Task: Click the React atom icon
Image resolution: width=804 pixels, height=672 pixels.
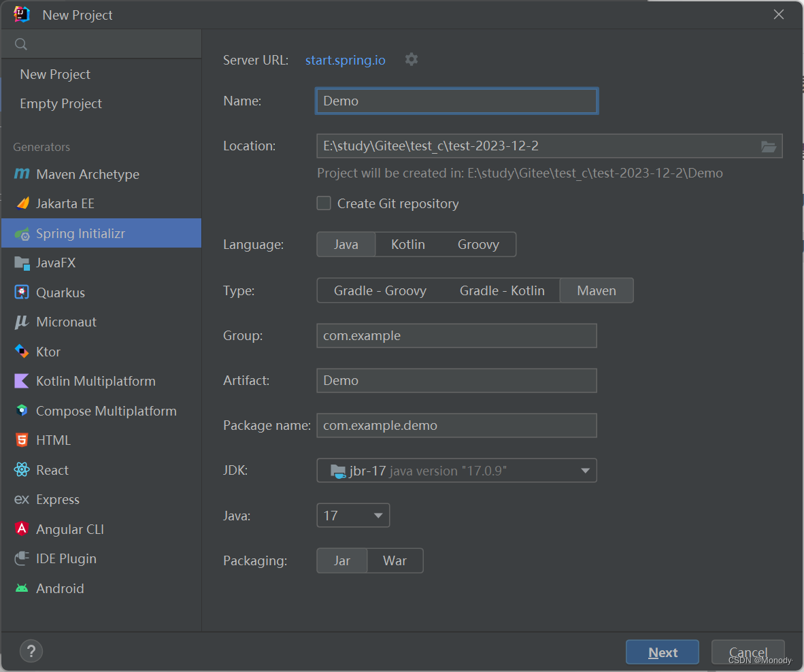Action: (x=22, y=469)
